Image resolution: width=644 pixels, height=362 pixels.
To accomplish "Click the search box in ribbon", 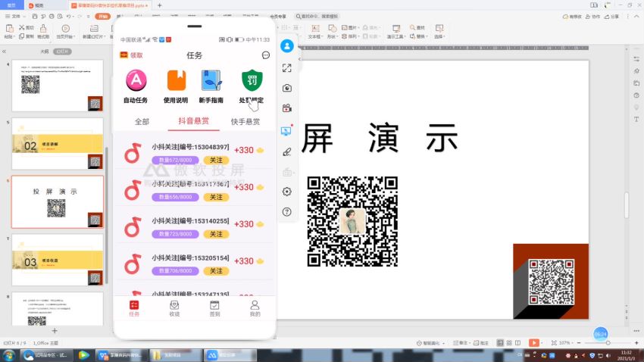I will (x=317, y=17).
